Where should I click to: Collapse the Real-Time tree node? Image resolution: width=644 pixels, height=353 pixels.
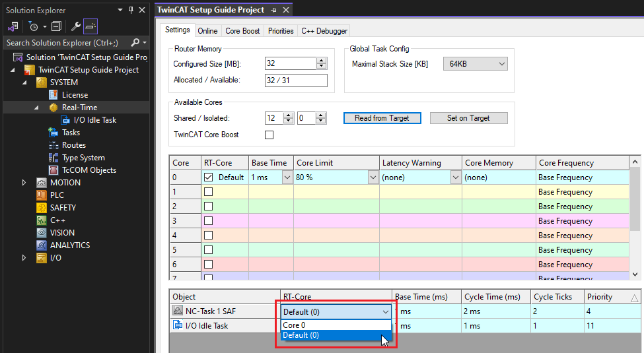coord(36,108)
